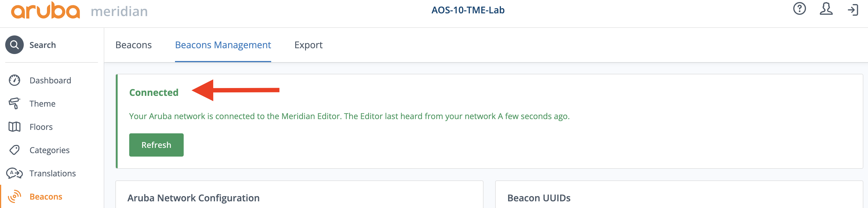
Task: Open the help question mark icon
Action: [x=799, y=9]
